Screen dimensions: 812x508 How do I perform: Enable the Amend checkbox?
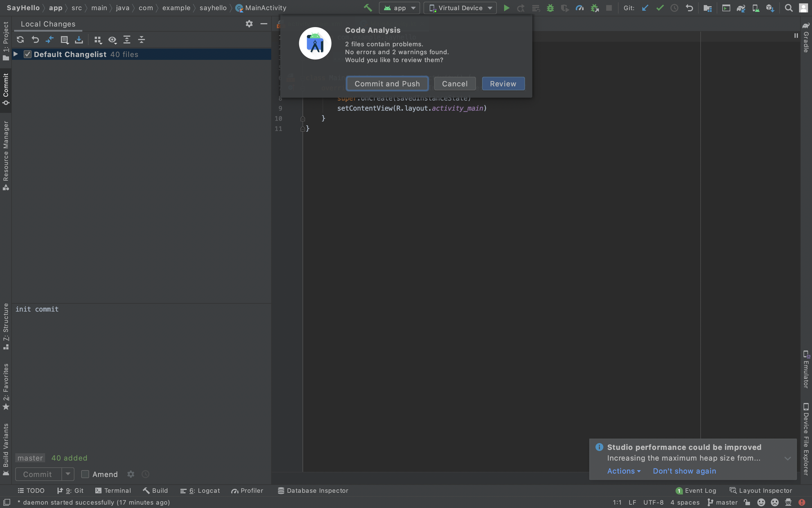coord(85,474)
